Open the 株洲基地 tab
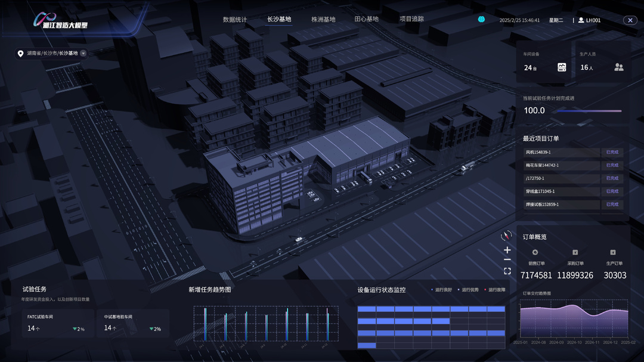644x362 pixels. pos(323,20)
